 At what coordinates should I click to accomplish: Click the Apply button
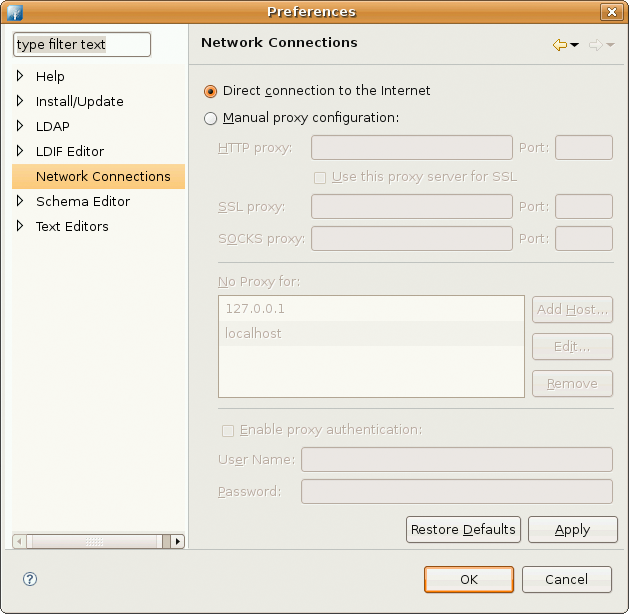coord(572,529)
